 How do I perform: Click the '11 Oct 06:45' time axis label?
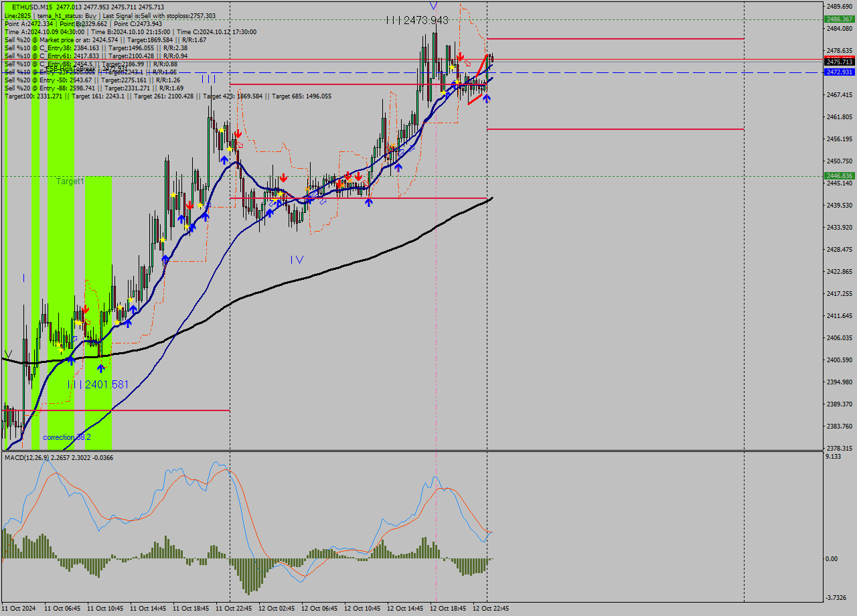tap(62, 609)
